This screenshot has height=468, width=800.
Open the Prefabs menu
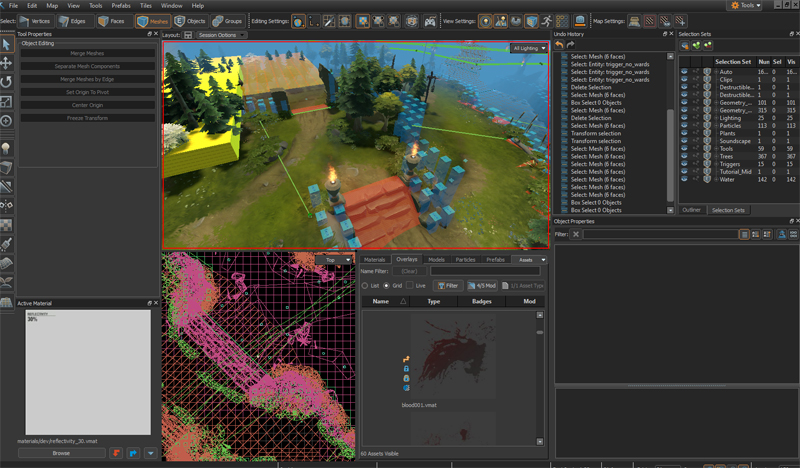click(x=120, y=5)
